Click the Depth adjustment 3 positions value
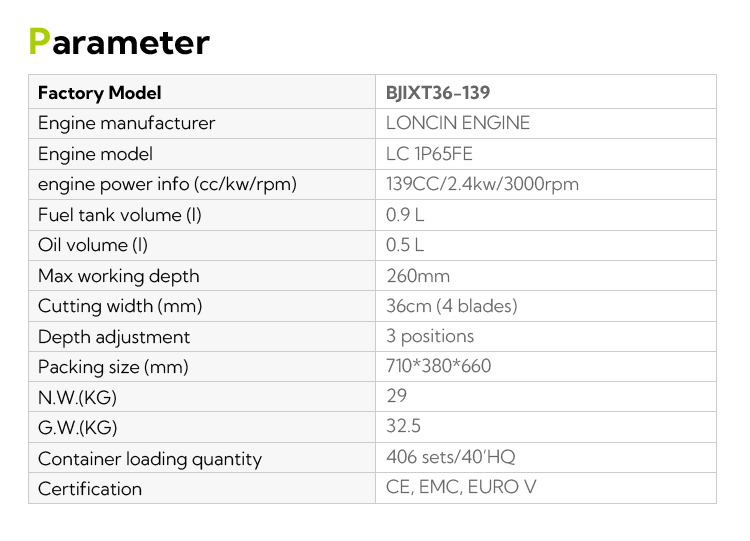The height and width of the screenshot is (541, 750). click(x=430, y=337)
